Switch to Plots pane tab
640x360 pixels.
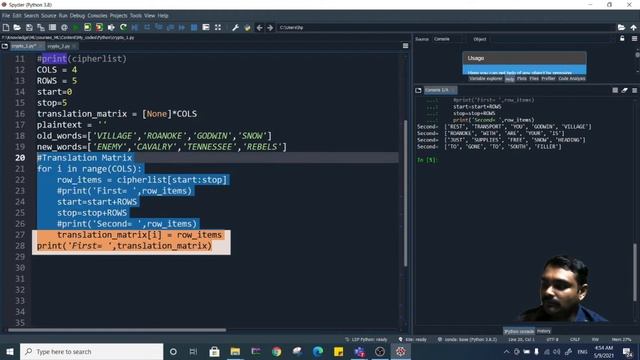click(x=522, y=78)
